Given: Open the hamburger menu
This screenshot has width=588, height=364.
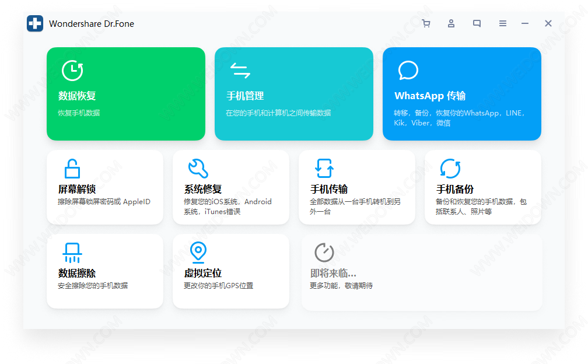Looking at the screenshot, I should point(502,23).
